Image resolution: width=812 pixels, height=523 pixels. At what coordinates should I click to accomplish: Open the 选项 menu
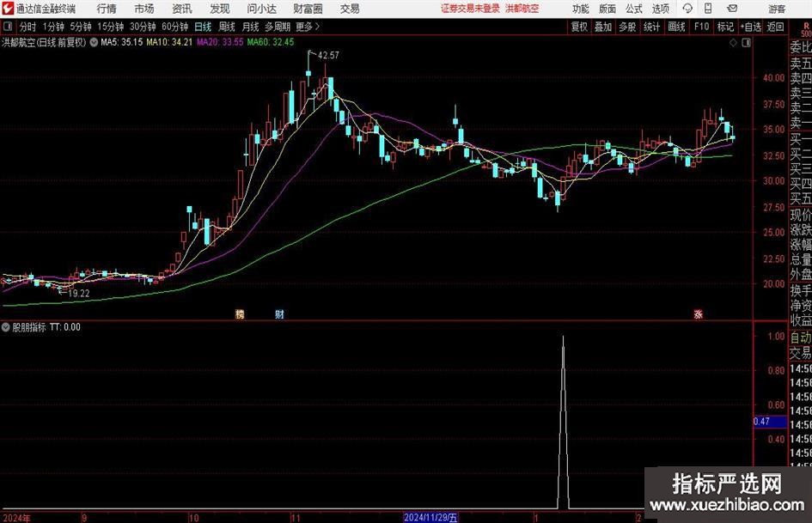(x=660, y=9)
